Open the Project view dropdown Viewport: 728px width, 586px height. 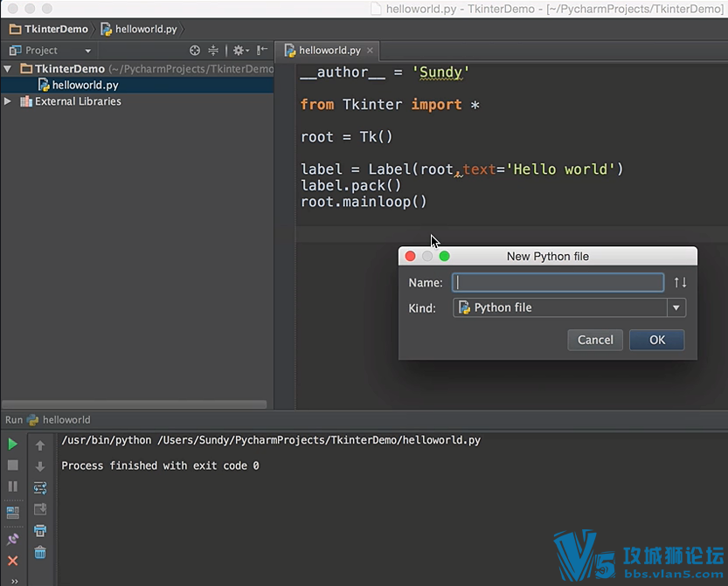(87, 51)
